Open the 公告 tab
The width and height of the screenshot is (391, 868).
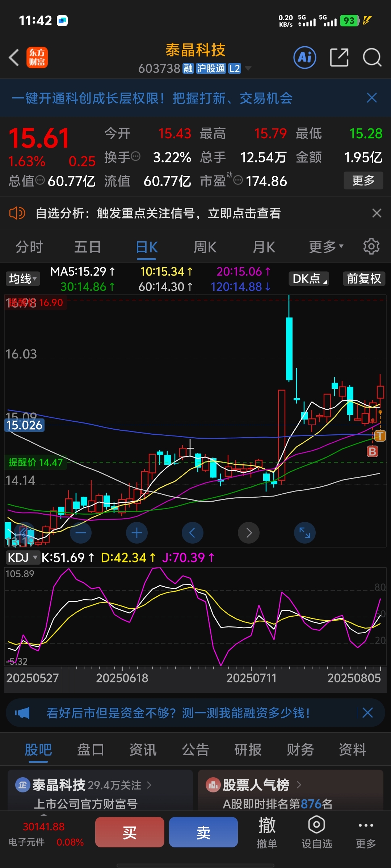click(195, 749)
